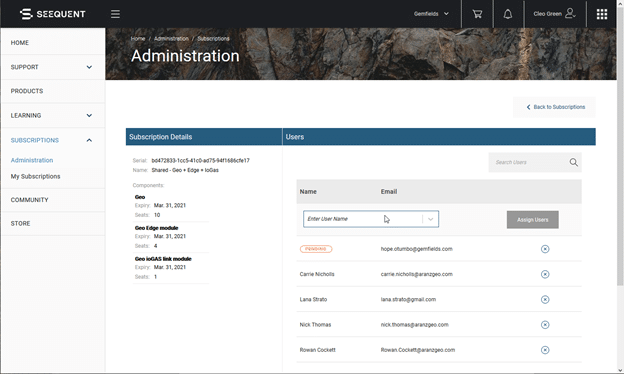Expand the Learning menu chevron
The image size is (624, 374).
pos(89,115)
